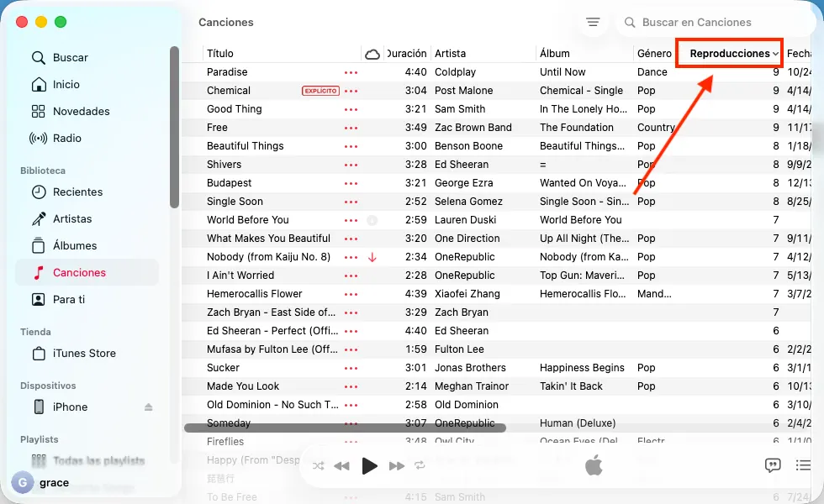Open more options for Made You Look

click(351, 386)
